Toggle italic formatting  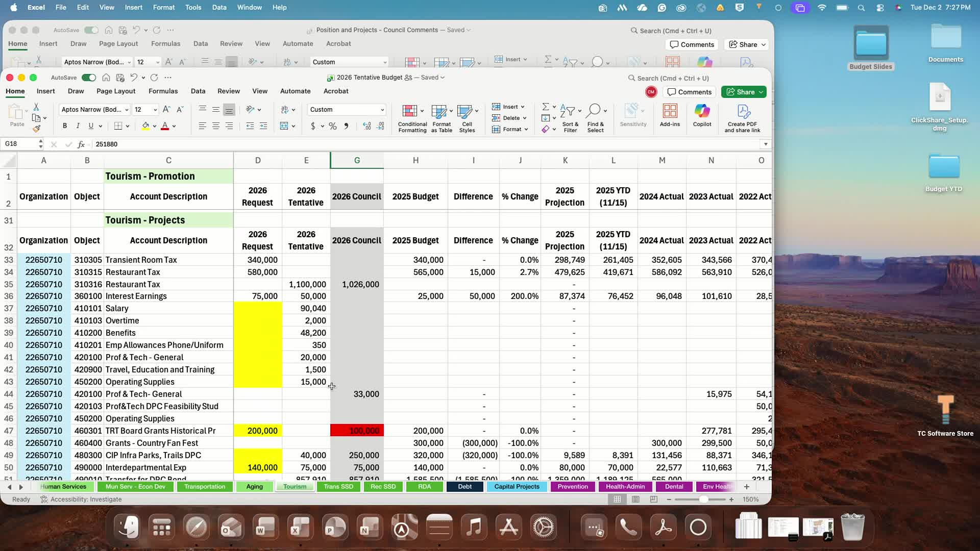click(78, 126)
